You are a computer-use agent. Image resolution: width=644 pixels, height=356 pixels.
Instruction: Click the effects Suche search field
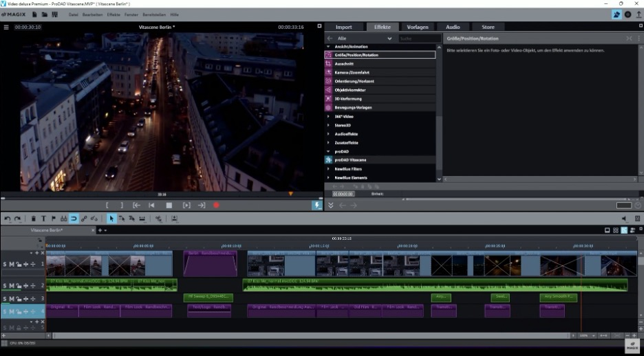pos(420,38)
